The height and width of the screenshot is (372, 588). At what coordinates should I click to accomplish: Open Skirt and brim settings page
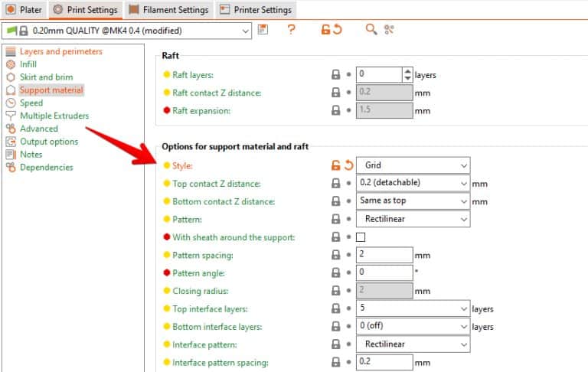pyautogui.click(x=47, y=77)
